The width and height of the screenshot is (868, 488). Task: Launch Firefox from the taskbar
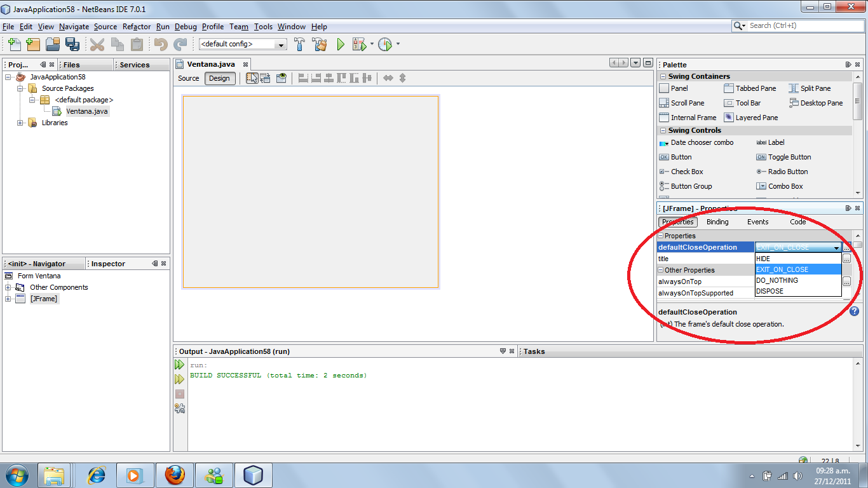[175, 474]
